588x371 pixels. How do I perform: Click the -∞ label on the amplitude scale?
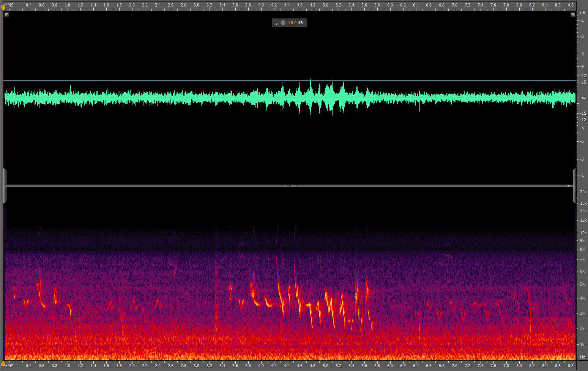pos(583,98)
